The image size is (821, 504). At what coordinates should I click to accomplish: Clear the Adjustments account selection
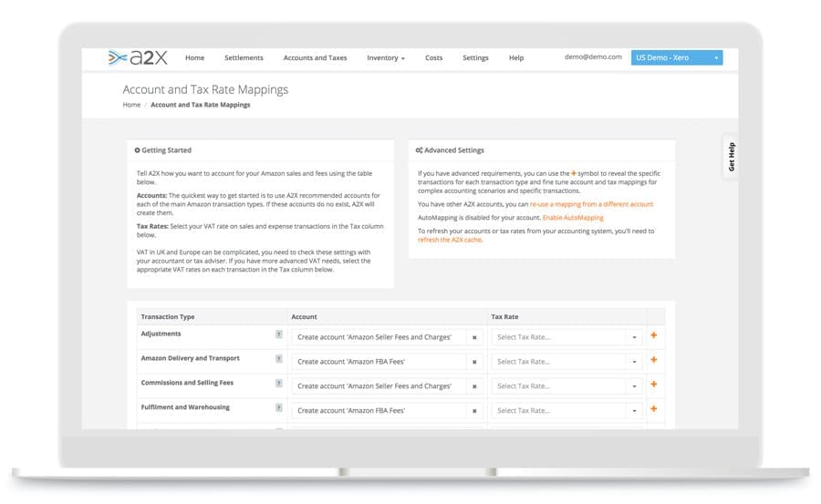[474, 337]
